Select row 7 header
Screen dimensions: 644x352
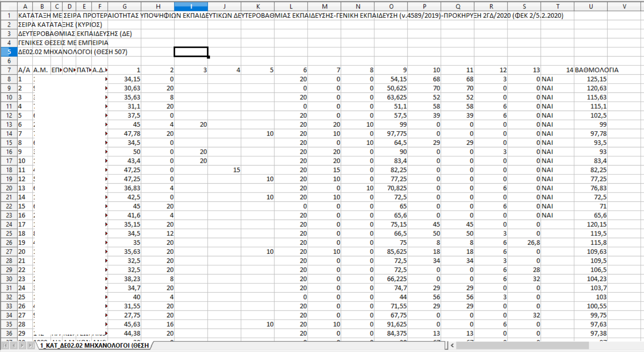[9, 70]
